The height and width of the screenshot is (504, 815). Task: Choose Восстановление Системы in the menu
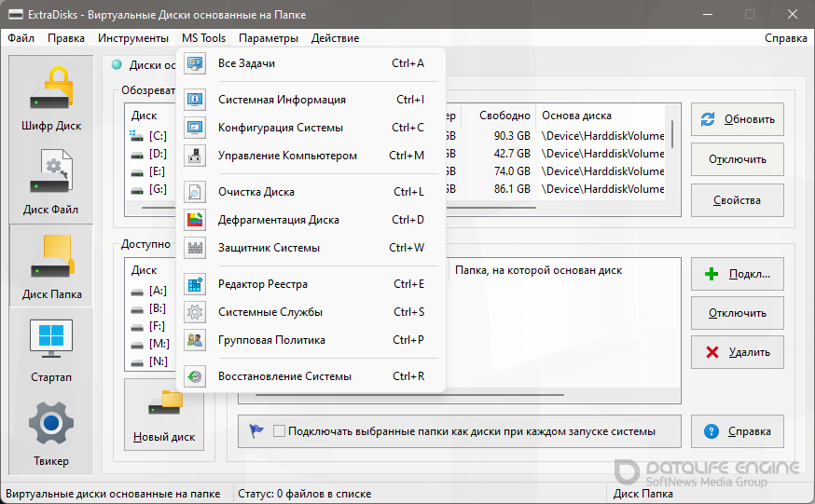coord(284,376)
